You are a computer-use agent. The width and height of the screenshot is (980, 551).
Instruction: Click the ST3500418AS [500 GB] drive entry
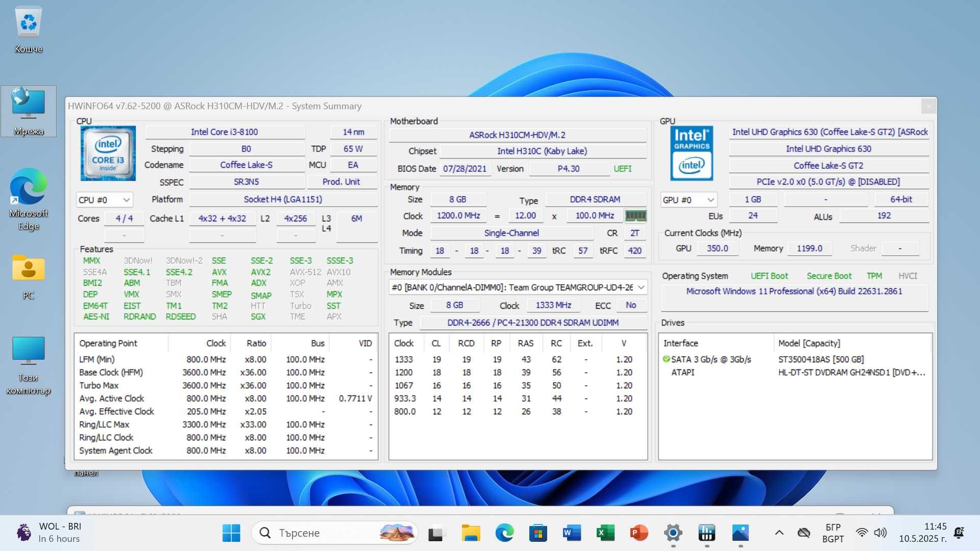(821, 359)
